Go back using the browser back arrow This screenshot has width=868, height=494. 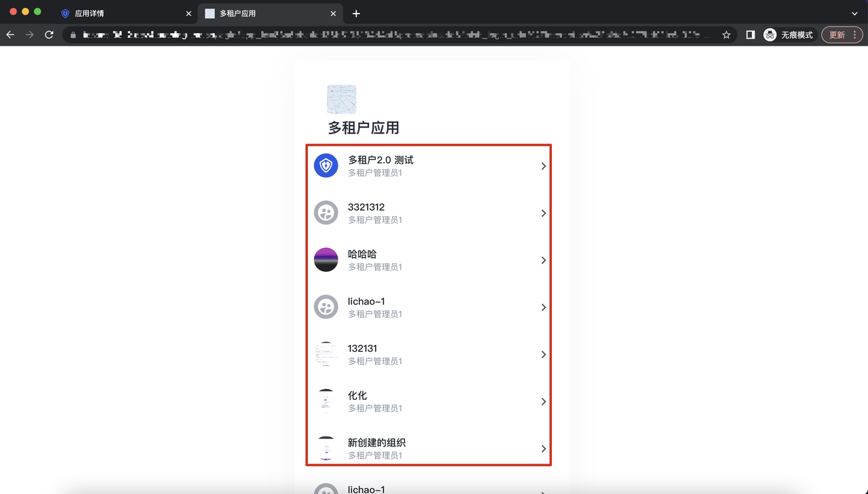(x=10, y=35)
